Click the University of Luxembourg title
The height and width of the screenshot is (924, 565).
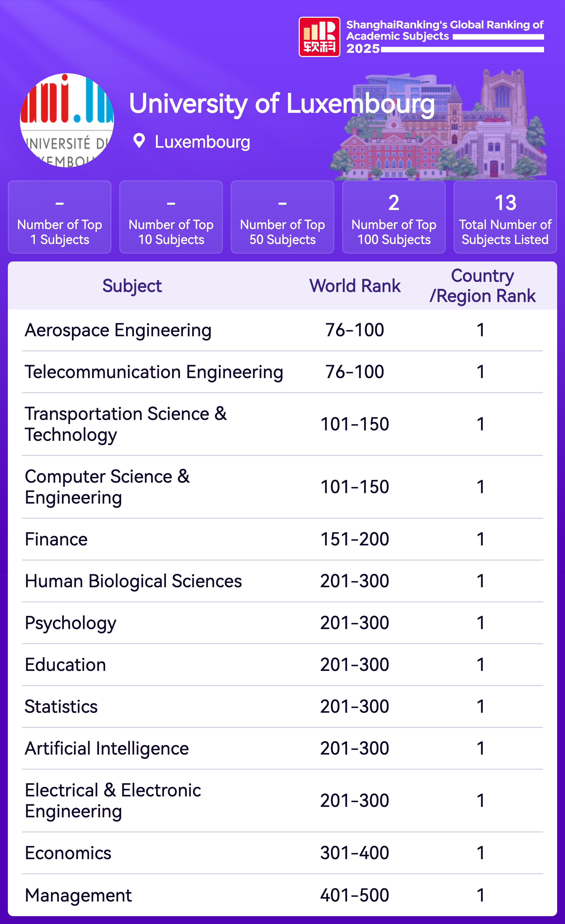[x=281, y=104]
